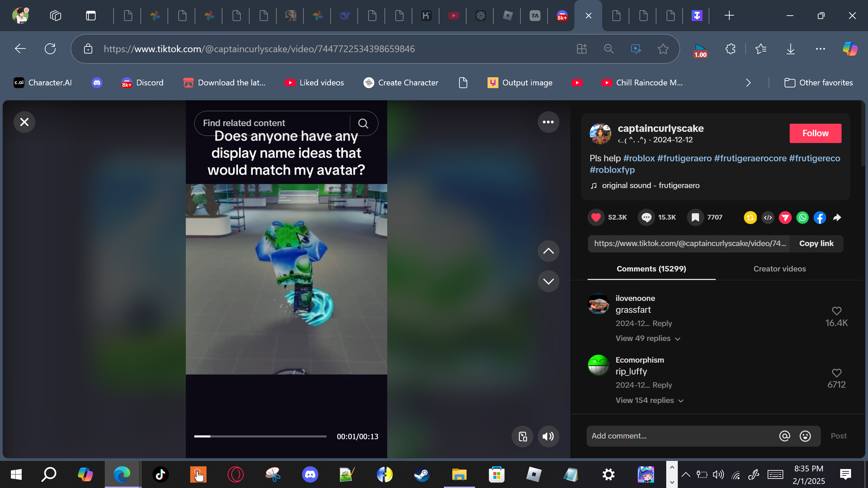Click the yellow repost icon
Image resolution: width=868 pixels, height=488 pixels.
click(750, 218)
